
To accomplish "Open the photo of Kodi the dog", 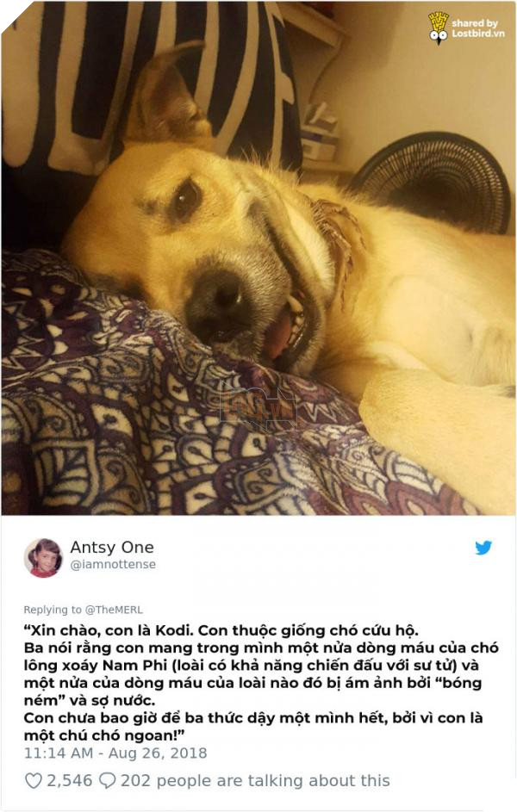I will [258, 257].
